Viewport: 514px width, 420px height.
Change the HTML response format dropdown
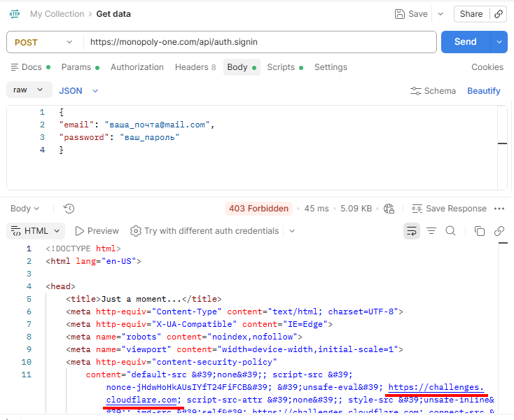(x=36, y=231)
